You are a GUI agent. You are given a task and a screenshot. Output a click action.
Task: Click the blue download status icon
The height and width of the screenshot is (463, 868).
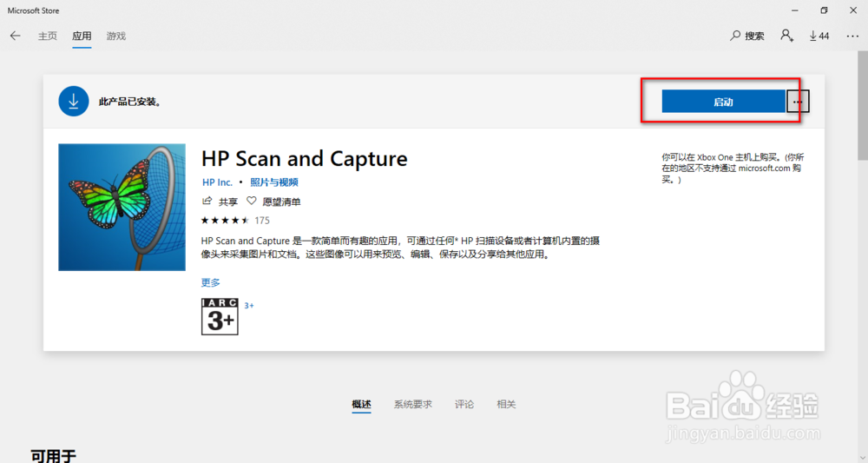pyautogui.click(x=74, y=102)
